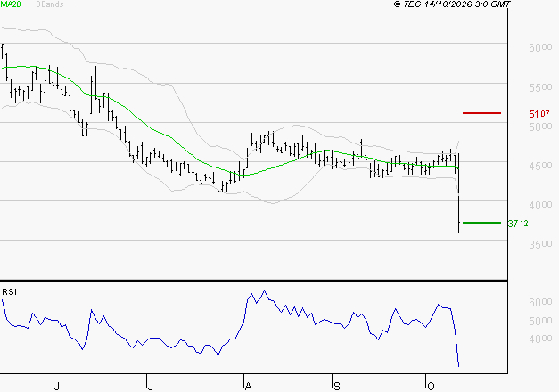Click the 6000 price axis label

click(x=540, y=47)
